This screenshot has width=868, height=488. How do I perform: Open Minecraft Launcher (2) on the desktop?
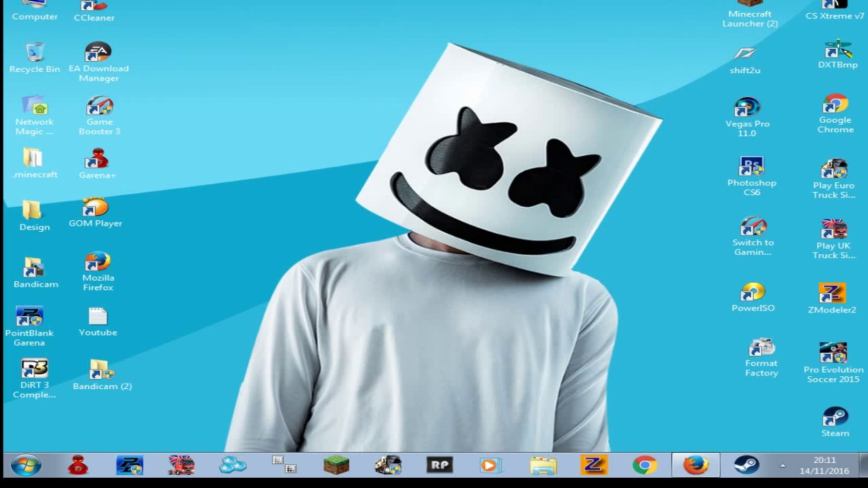750,14
